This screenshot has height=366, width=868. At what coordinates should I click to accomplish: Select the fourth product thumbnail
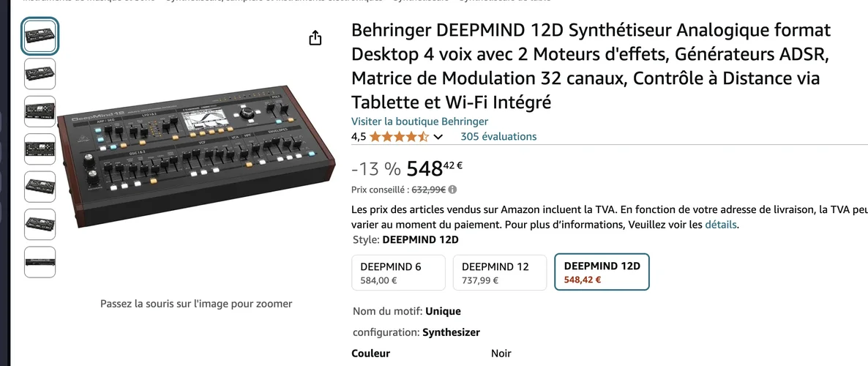[40, 149]
